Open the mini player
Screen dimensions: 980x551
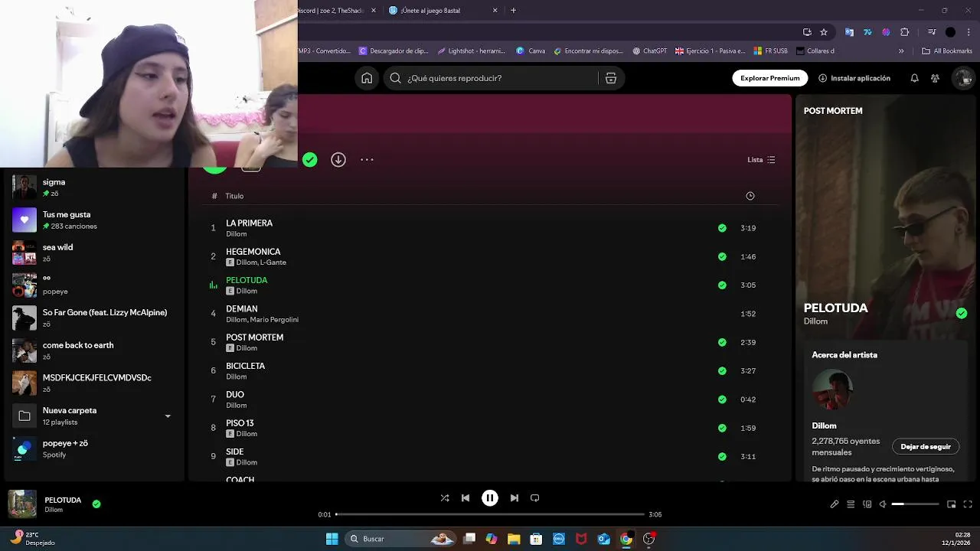952,504
